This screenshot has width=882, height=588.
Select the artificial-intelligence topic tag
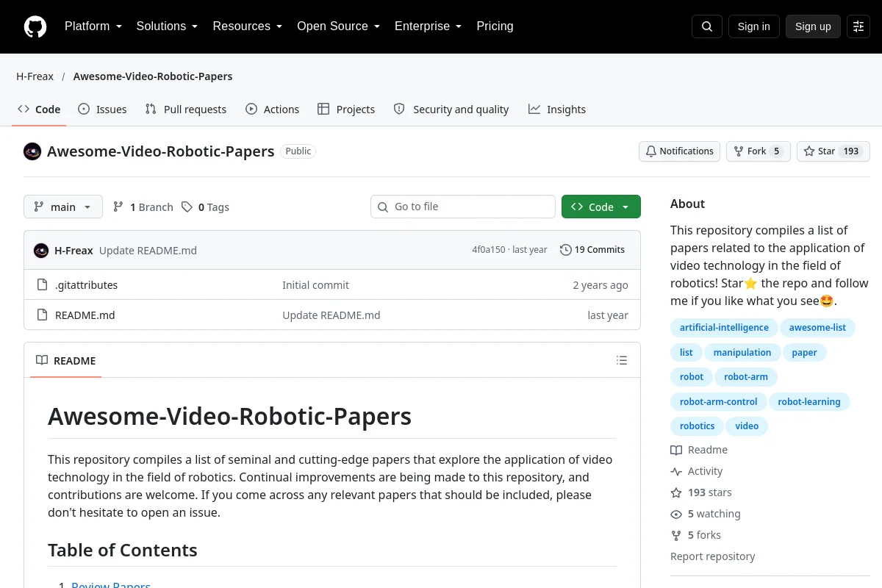724,328
